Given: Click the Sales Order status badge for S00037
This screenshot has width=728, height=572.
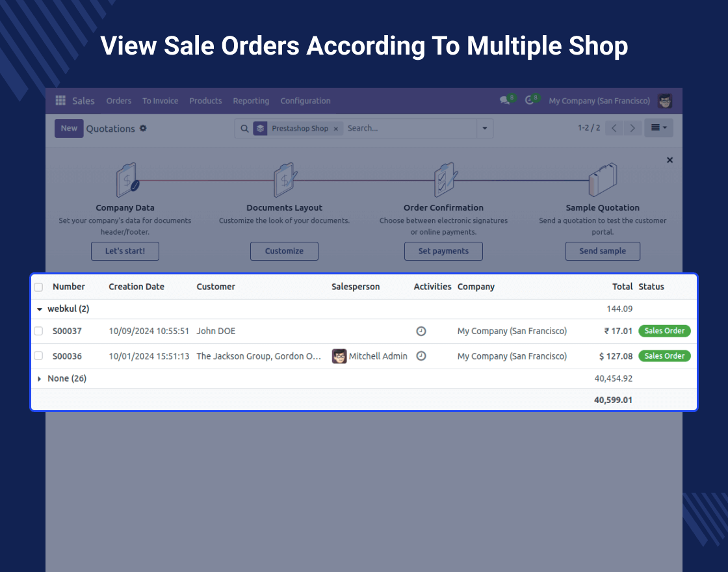Looking at the screenshot, I should click(664, 331).
